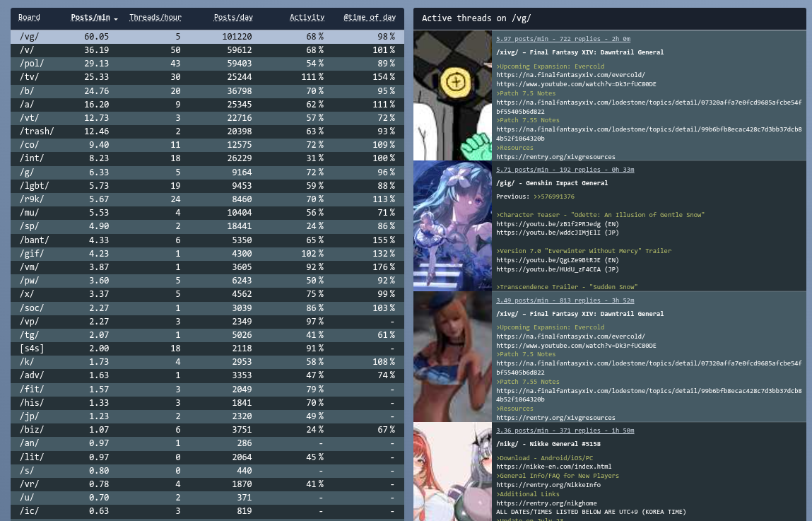Click the 111 % activity value for /tv/
This screenshot has width=812, height=521.
click(x=312, y=77)
